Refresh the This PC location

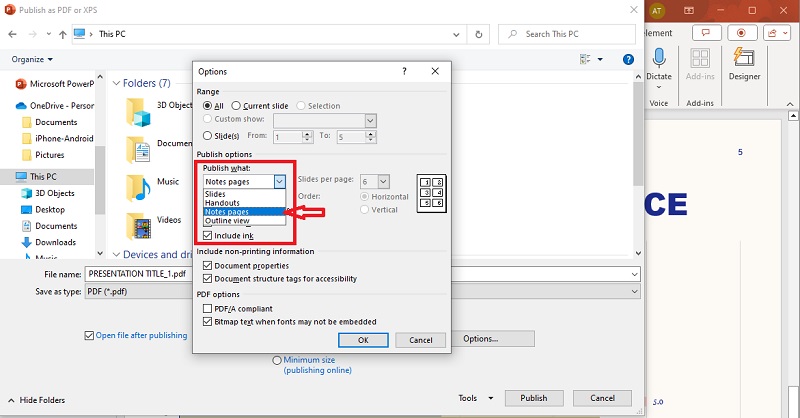[479, 34]
